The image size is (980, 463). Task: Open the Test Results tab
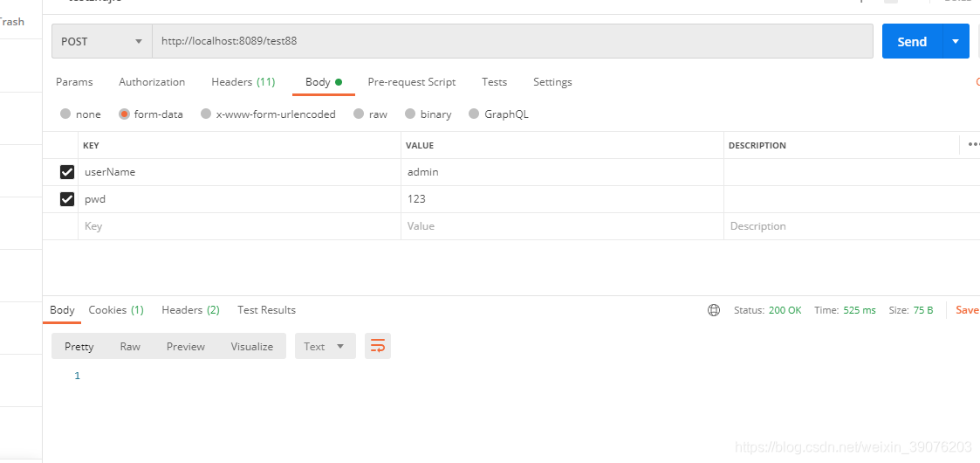267,310
